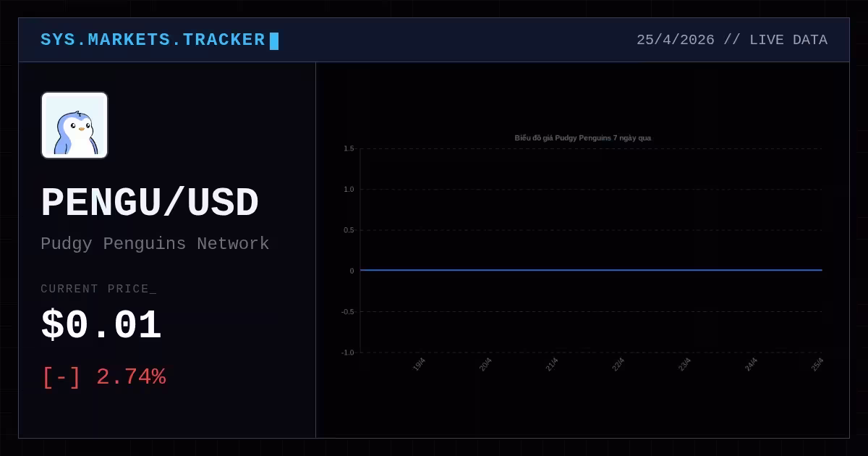Click the 21/4 date on x-axis
The height and width of the screenshot is (456, 868).
552,365
